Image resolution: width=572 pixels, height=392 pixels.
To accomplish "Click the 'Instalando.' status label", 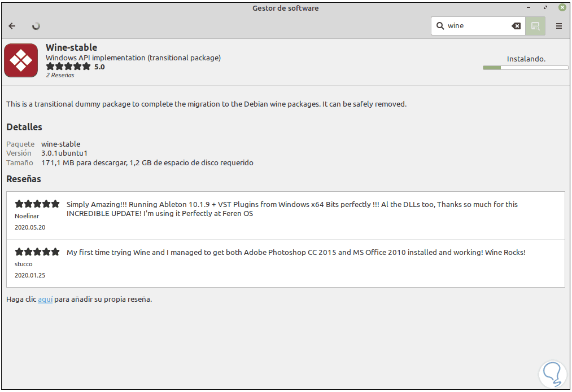I will [526, 59].
